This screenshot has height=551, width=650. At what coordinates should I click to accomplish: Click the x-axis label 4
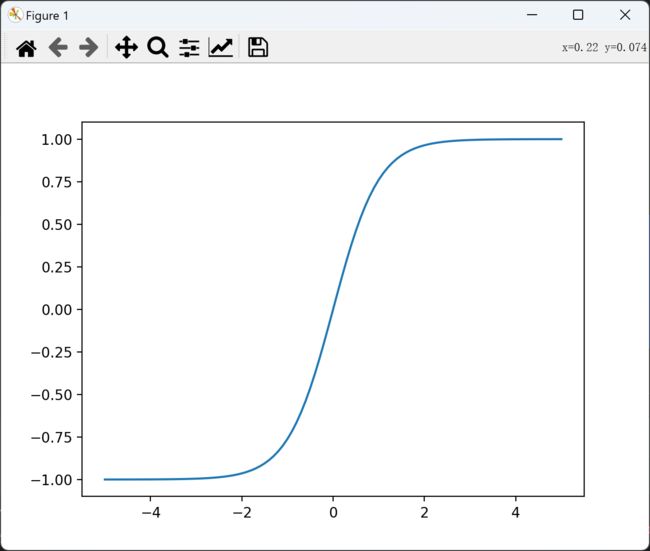(515, 513)
